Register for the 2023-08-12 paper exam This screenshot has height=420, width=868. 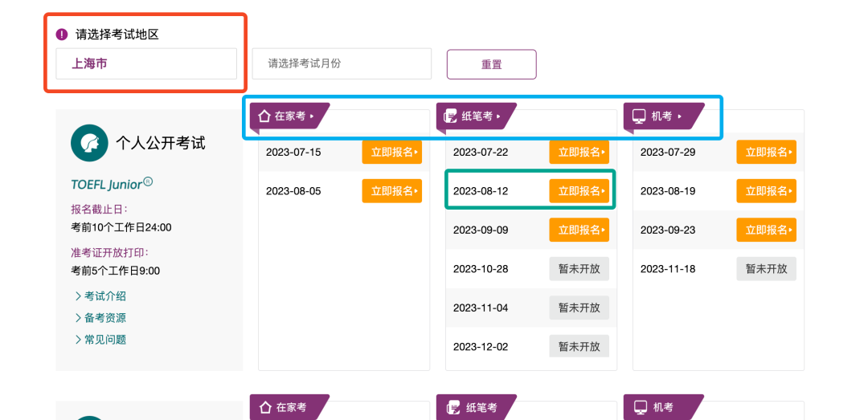point(579,191)
